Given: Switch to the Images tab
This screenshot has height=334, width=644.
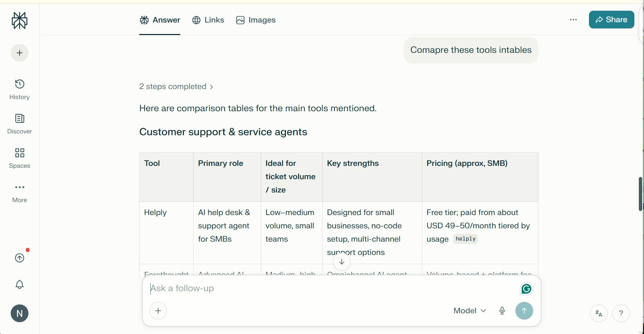Looking at the screenshot, I should (256, 20).
